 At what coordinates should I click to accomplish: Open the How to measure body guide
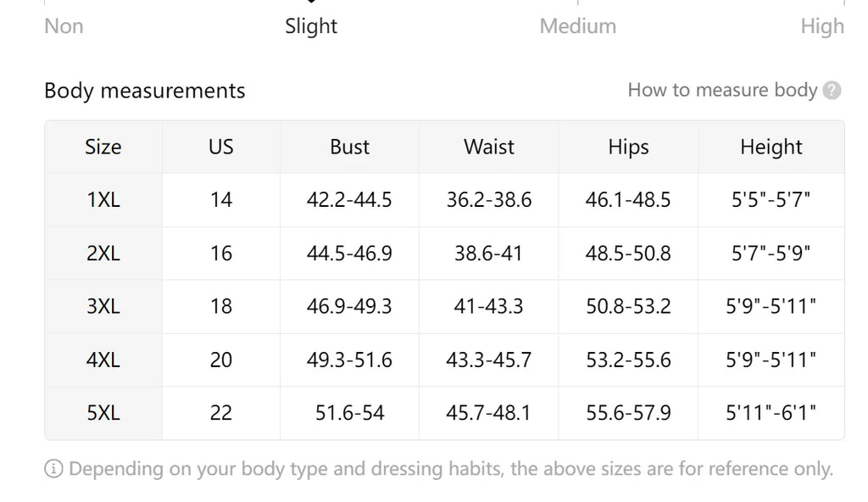point(723,90)
